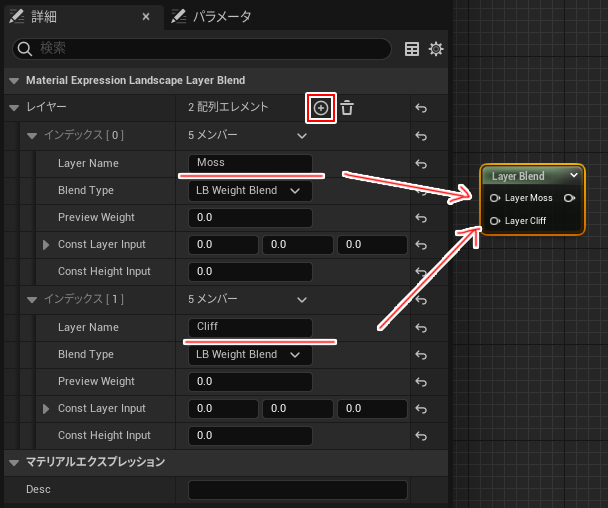Open the インデックス [0] element options chevron
Viewport: 608px width, 508px height.
(x=301, y=136)
